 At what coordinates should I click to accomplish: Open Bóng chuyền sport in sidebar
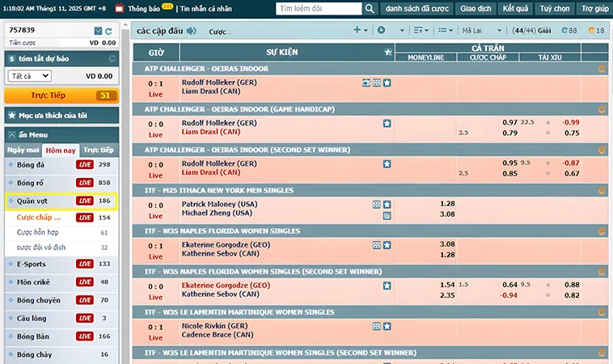point(61,300)
